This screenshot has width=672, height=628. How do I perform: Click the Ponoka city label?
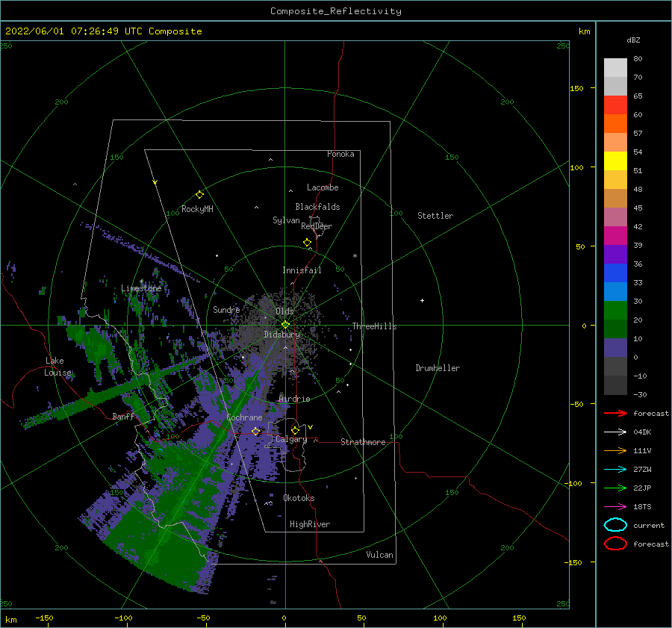tap(340, 154)
